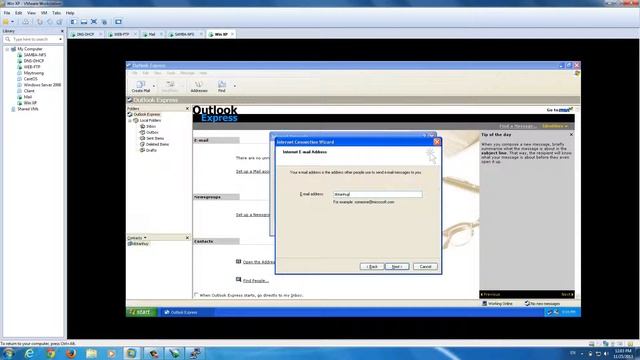Switch to the WEB-FTP VM tab
640x360 pixels.
122,34
